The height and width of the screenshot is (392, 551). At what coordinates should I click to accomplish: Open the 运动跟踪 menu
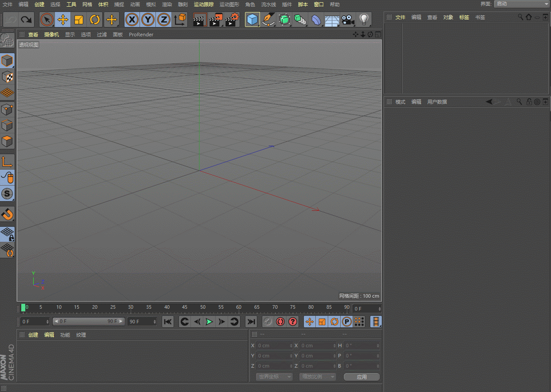pyautogui.click(x=203, y=4)
